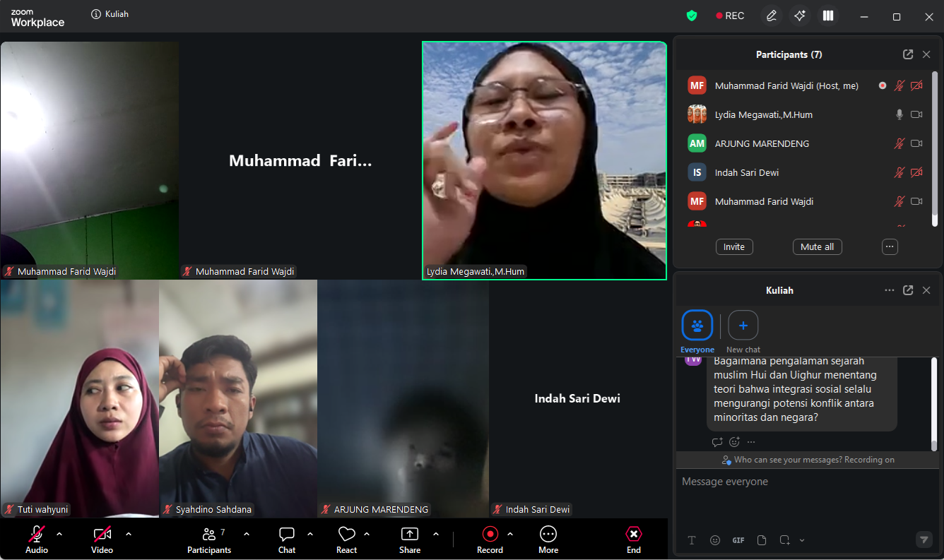Change the view layout icon in title bar

pos(828,16)
